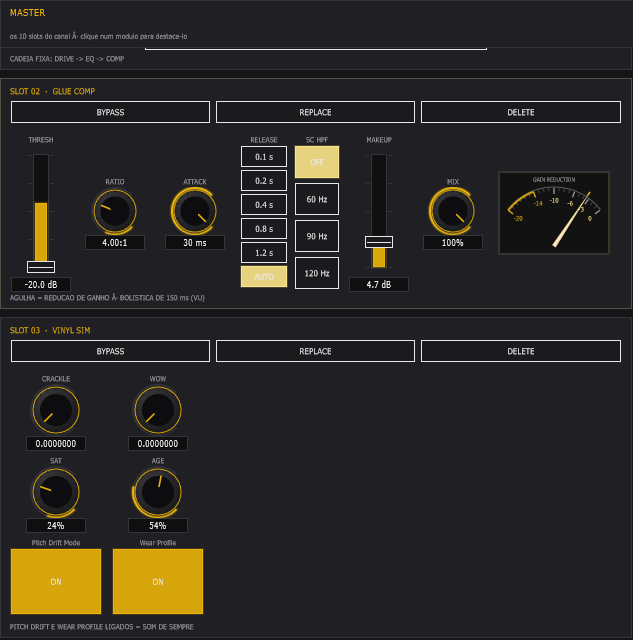This screenshot has height=640, width=633.
Task: Select the 1.2 s release time
Action: pos(264,253)
